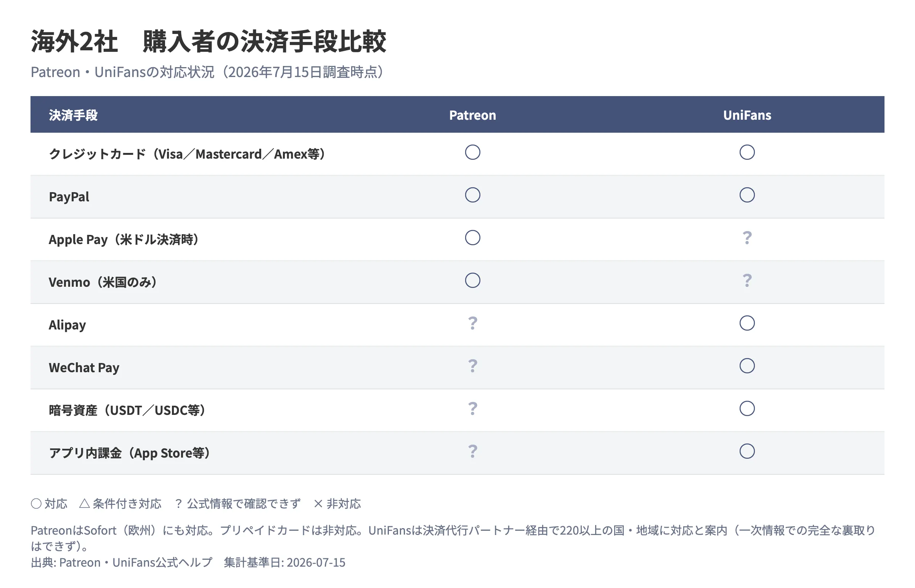Click the Patreon question mark in WeChat Pay row
The image size is (915, 588).
pyautogui.click(x=473, y=366)
